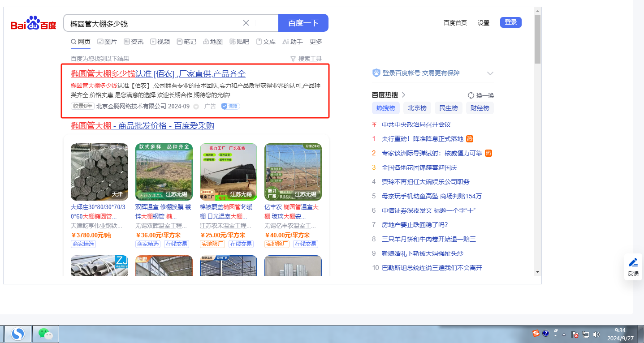Click the shield icon beside 登录百度帐号
Viewport: 644px width, 343px height.
tap(376, 73)
